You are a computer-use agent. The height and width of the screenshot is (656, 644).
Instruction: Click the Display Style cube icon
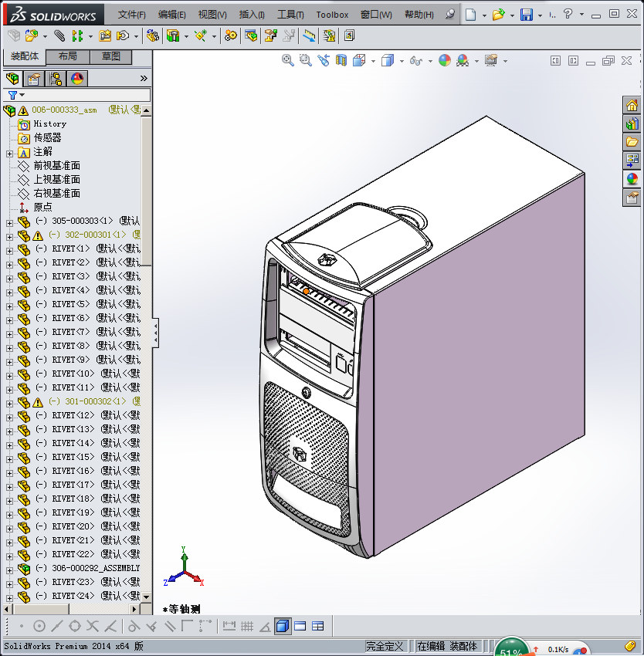[x=388, y=61]
